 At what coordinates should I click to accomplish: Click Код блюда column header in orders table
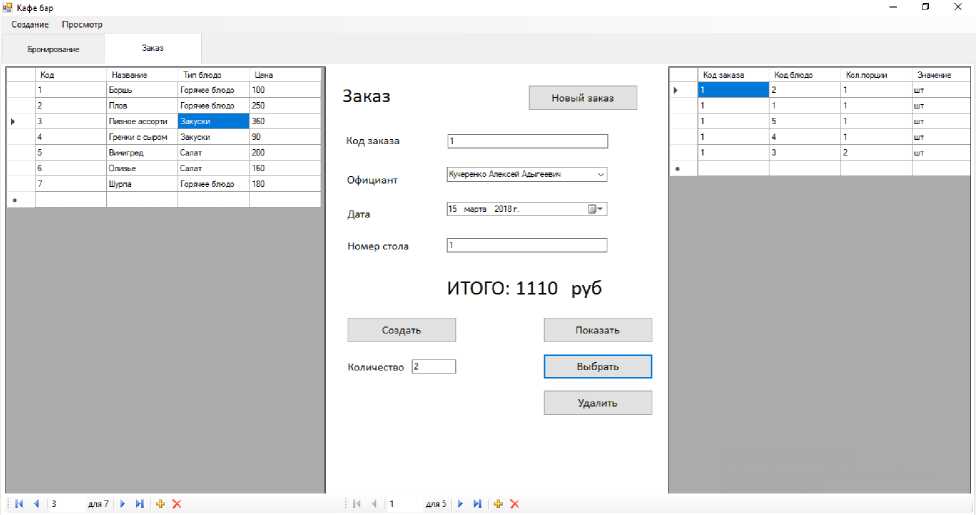805,75
